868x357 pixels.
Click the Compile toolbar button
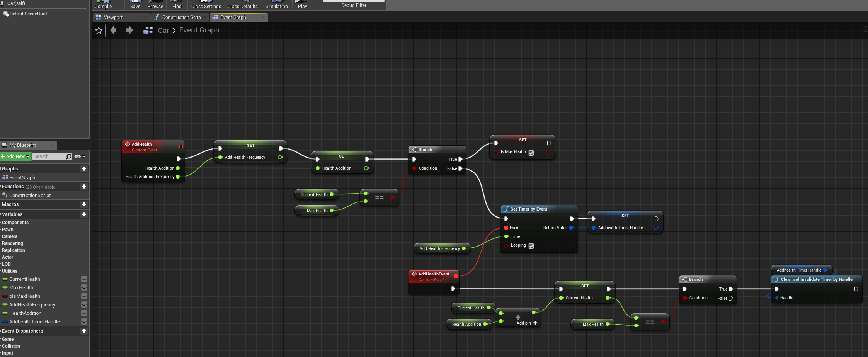point(103,5)
